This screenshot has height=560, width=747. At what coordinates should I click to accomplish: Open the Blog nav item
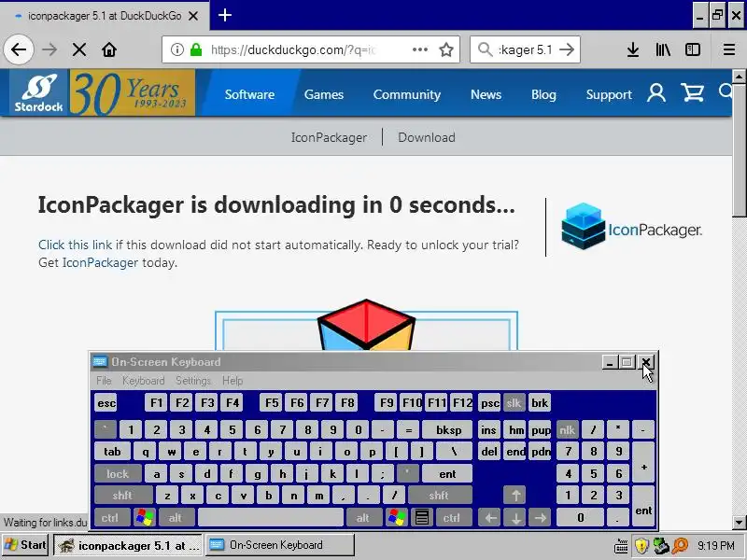pos(543,94)
